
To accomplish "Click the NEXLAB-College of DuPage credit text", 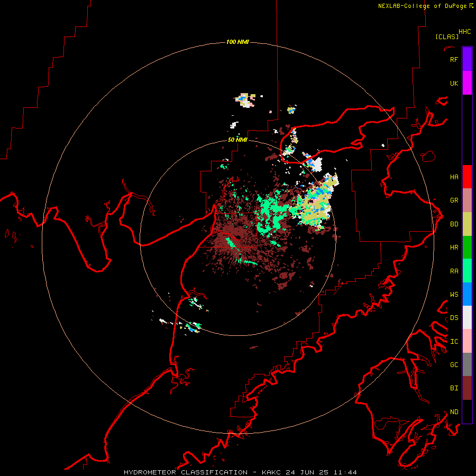I will click(x=424, y=6).
